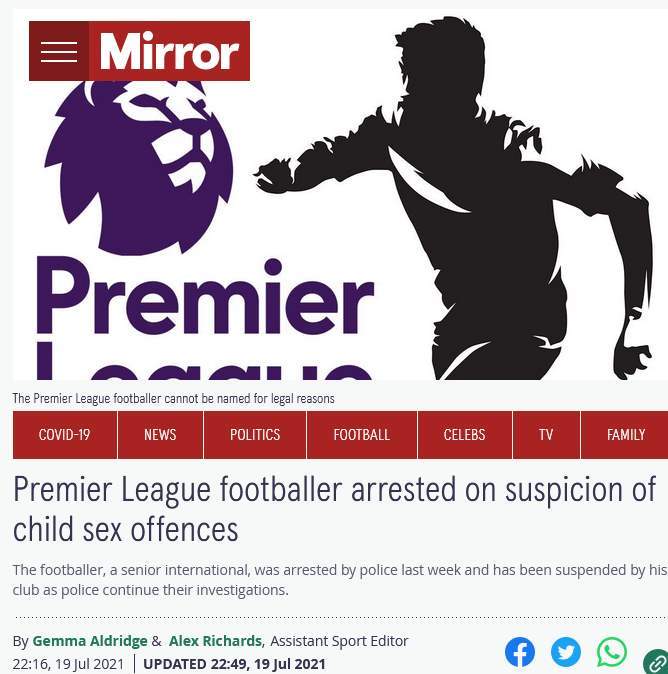668x674 pixels.
Task: Click the image caption text
Action: [173, 398]
